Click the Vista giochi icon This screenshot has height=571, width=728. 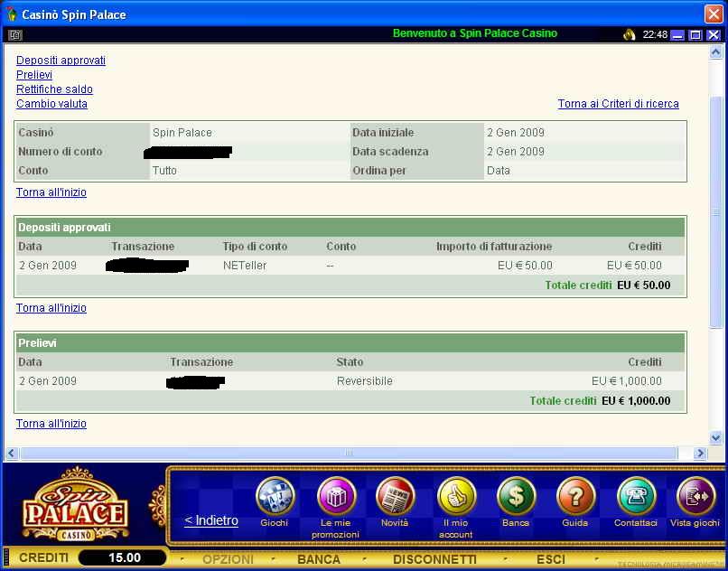695,496
